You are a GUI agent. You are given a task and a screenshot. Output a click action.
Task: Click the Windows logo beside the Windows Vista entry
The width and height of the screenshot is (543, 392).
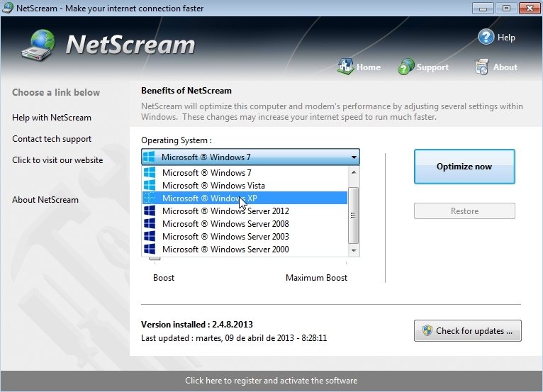[150, 185]
